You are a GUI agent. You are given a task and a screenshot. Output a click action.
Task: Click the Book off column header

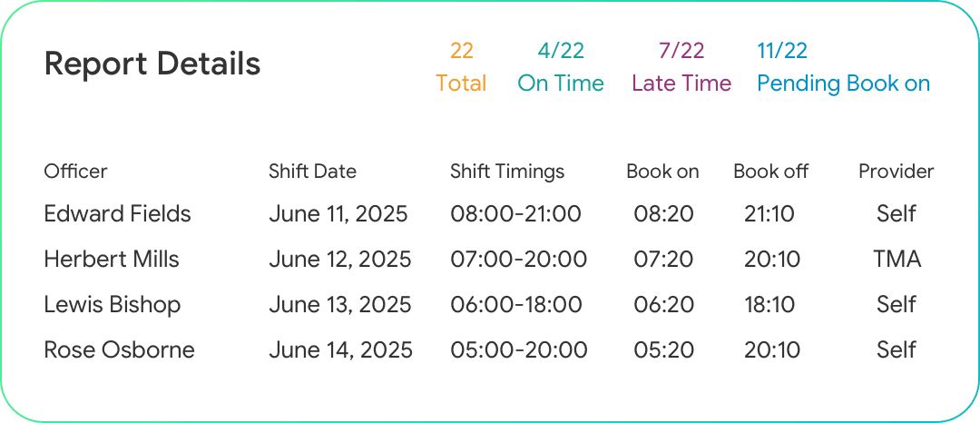pos(770,172)
